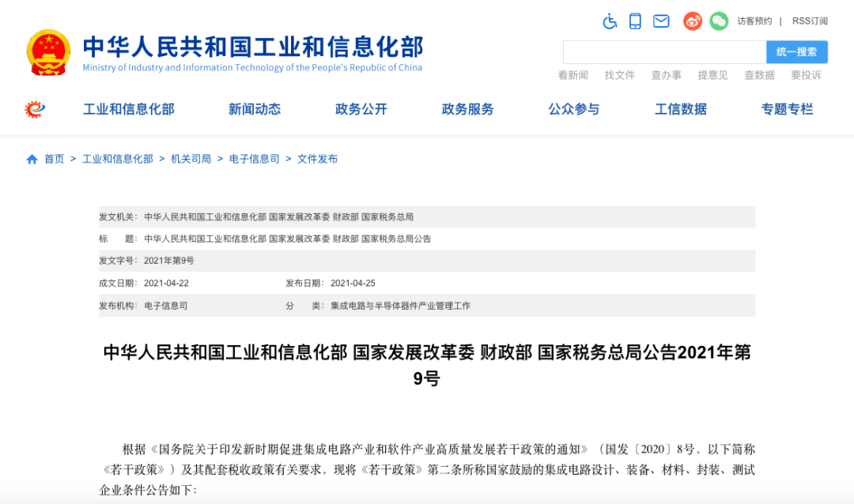
Task: Open 政务服务 nav menu
Action: point(467,109)
